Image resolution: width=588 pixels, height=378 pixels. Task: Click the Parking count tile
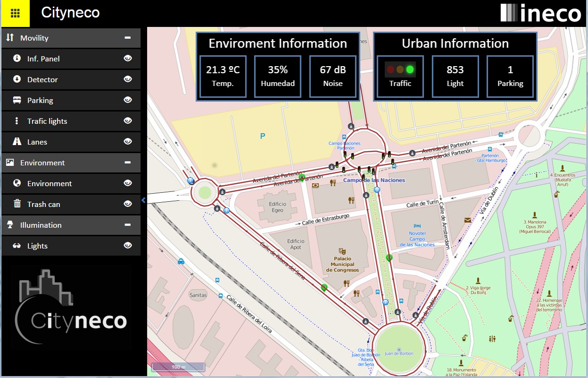coord(510,77)
